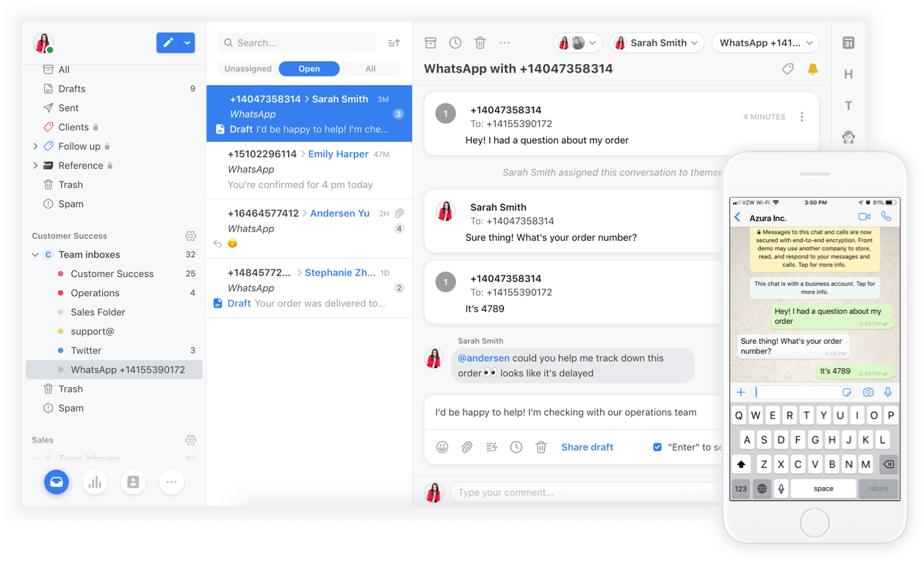Open the WhatsApp +141... inbox dropdown
The width and height of the screenshot is (924, 562).
(765, 43)
